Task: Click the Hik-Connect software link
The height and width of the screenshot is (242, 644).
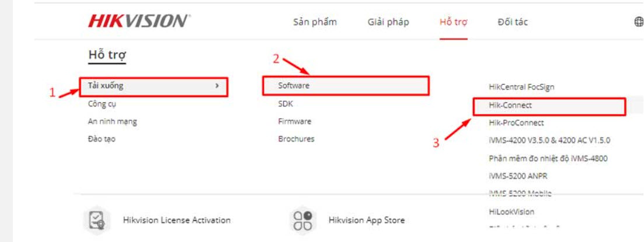Action: click(510, 106)
